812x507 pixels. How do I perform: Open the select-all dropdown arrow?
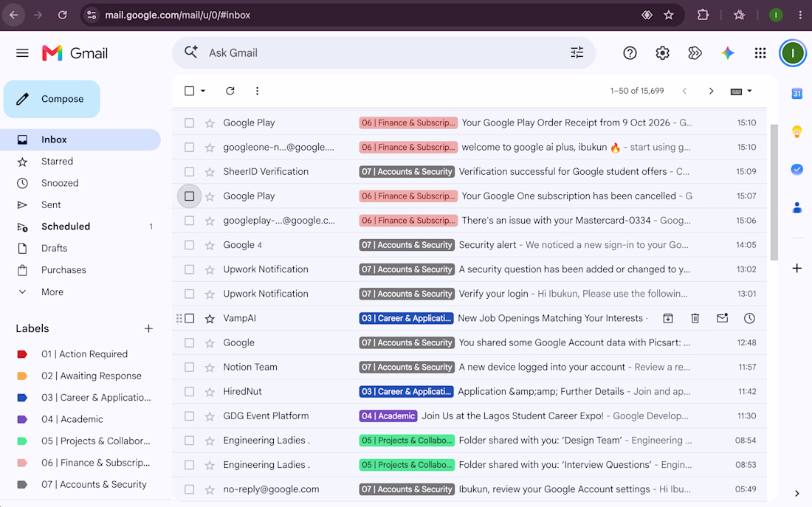tap(203, 92)
